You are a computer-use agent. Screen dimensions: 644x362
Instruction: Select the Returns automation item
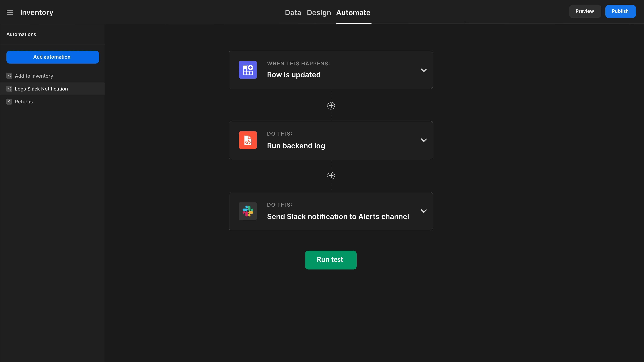tap(24, 102)
